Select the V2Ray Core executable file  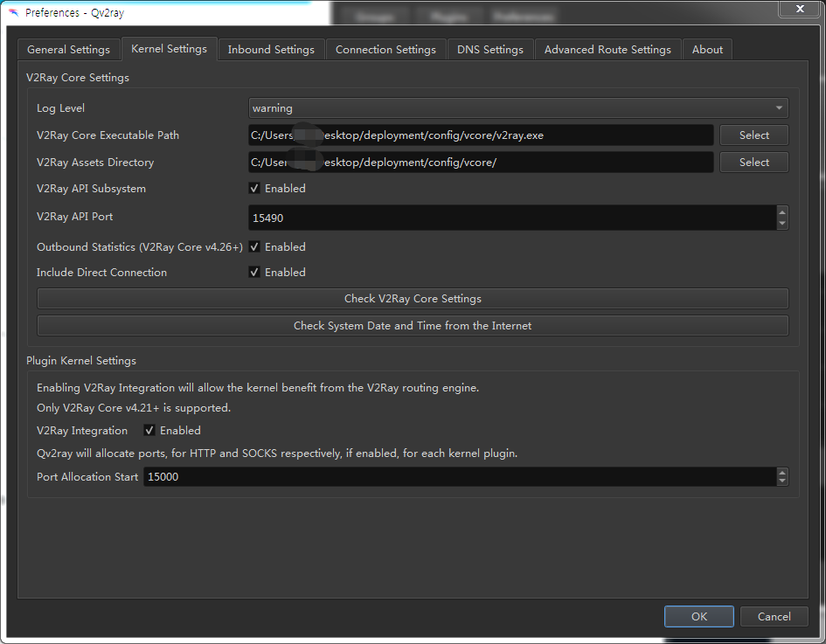(x=753, y=135)
